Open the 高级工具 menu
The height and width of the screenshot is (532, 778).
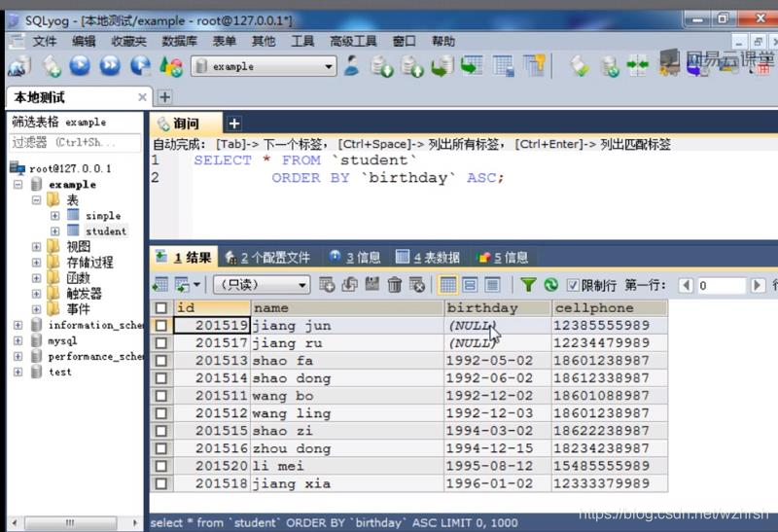click(353, 41)
